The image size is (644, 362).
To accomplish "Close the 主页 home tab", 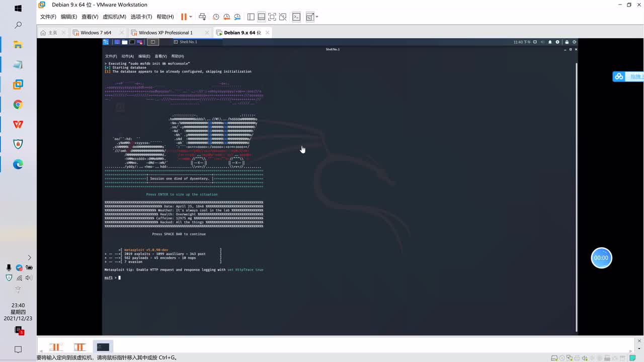I will click(x=63, y=33).
